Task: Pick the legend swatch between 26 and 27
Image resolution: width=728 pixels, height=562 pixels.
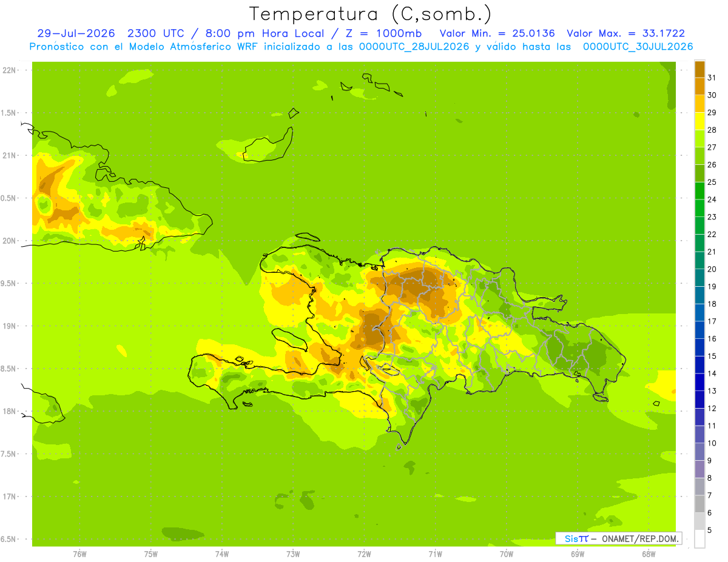Action: pos(699,156)
